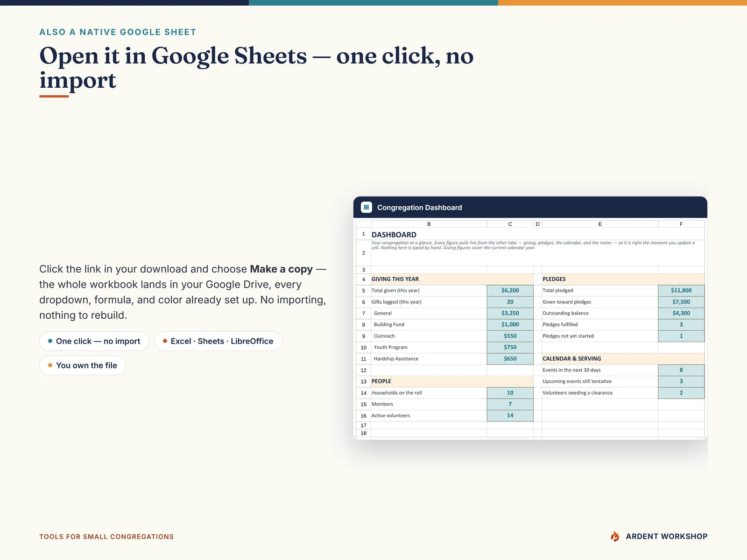Click the Given toward pledges $7,500 cell
This screenshot has height=560, width=747.
pyautogui.click(x=681, y=302)
